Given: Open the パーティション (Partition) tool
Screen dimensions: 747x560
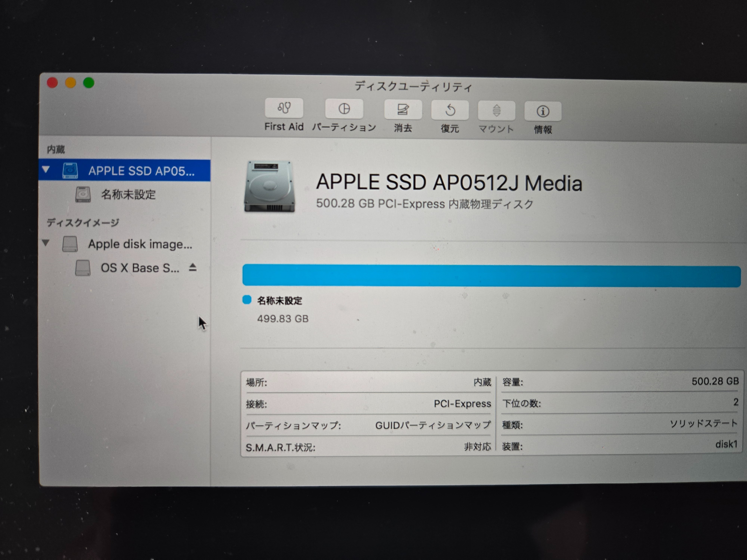Looking at the screenshot, I should [344, 109].
